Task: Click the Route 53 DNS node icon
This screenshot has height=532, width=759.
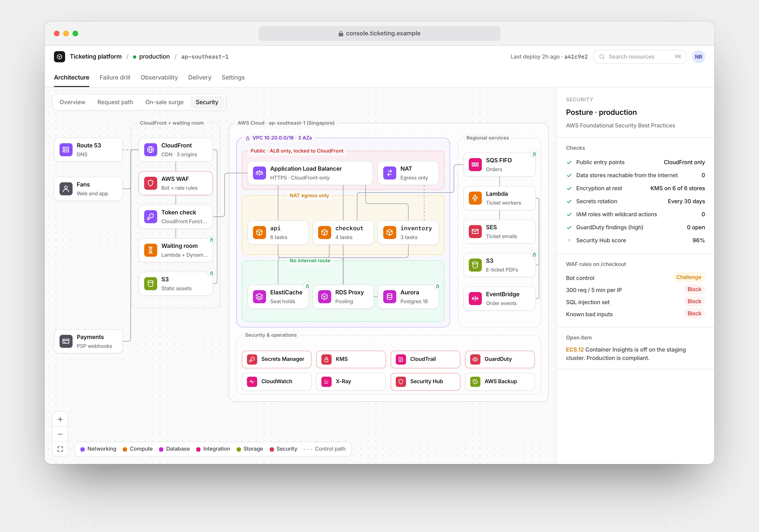Action: [x=66, y=150]
